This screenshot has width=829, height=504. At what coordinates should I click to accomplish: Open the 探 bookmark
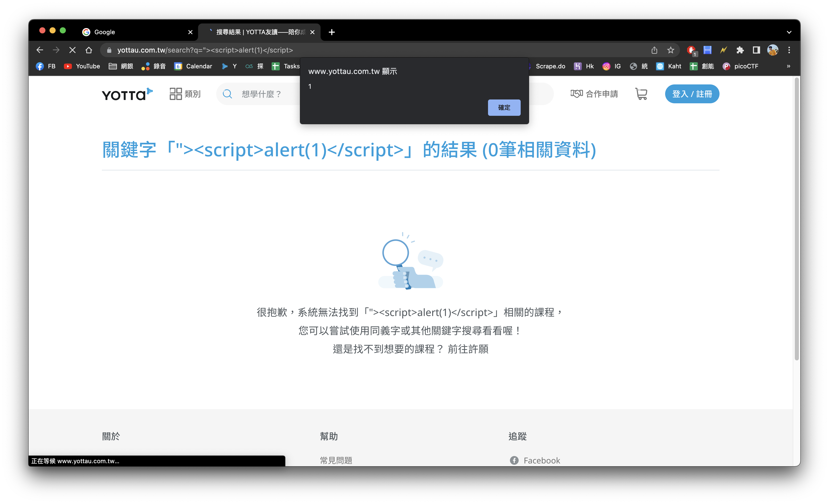coord(254,66)
